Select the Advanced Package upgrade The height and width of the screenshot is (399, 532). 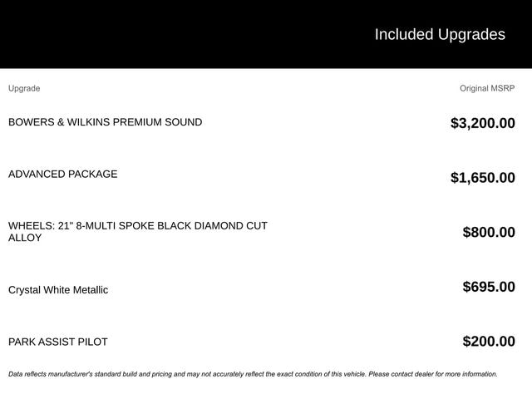[x=63, y=174]
